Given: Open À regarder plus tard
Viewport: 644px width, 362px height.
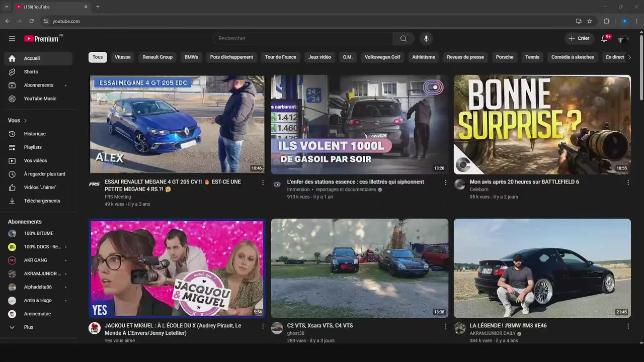Looking at the screenshot, I should point(38,174).
